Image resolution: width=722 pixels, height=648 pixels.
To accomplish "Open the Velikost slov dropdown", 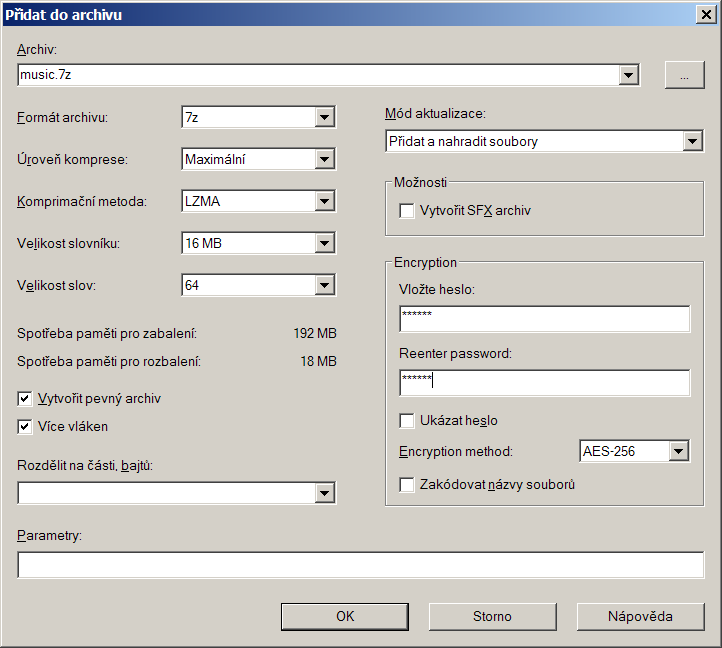I will point(325,285).
